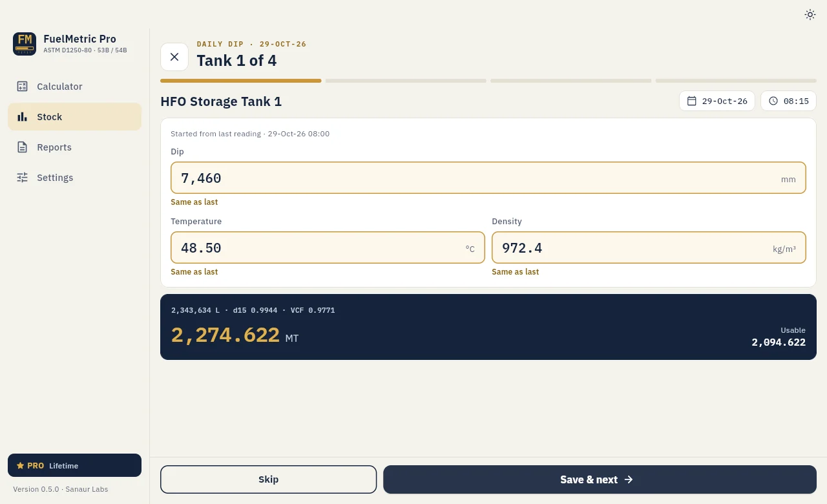Click the Dip input field

tap(488, 178)
